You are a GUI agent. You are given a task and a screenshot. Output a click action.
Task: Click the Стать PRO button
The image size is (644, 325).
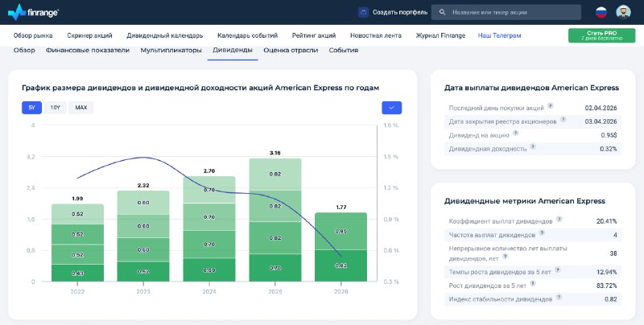click(601, 35)
